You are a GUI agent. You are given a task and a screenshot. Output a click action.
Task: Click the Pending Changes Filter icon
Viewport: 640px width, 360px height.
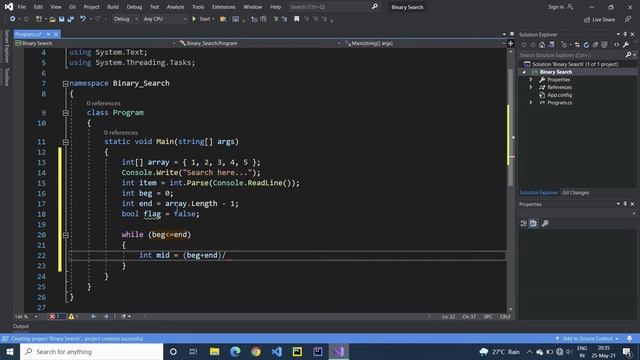tap(565, 45)
